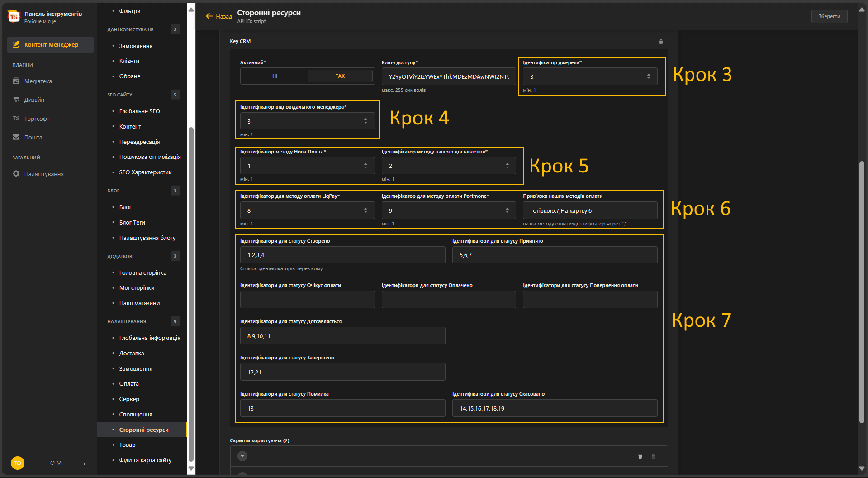Adjust the Нова Пошта method identifier stepper
Viewport: 868px width, 478px height.
[x=365, y=166]
